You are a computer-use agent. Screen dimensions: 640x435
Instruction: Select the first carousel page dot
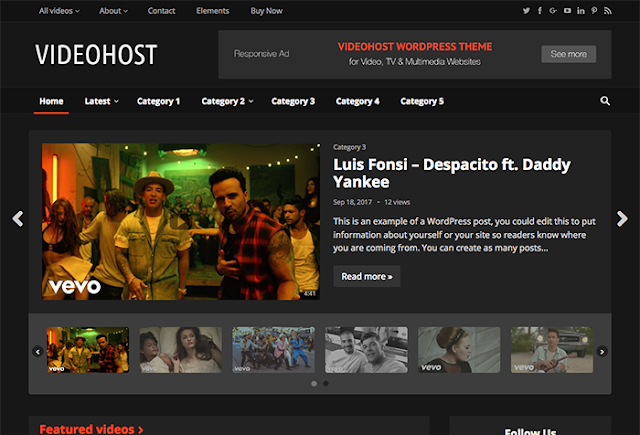pyautogui.click(x=314, y=384)
